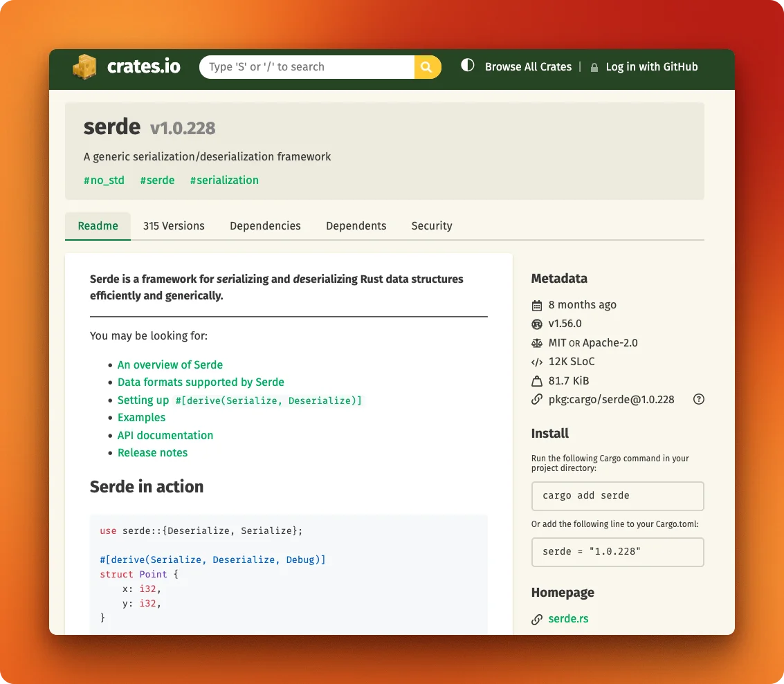Viewport: 784px width, 684px height.
Task: Click the 81.7 KiB size text
Action: 569,380
